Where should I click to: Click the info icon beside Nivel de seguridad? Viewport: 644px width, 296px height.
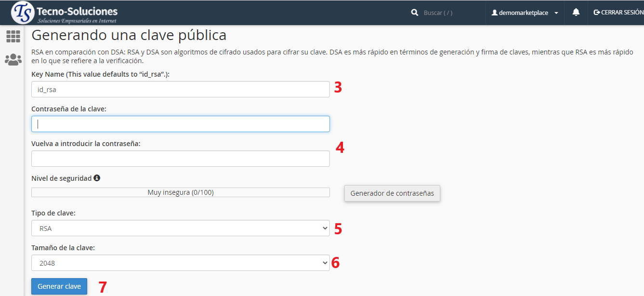[x=97, y=178]
